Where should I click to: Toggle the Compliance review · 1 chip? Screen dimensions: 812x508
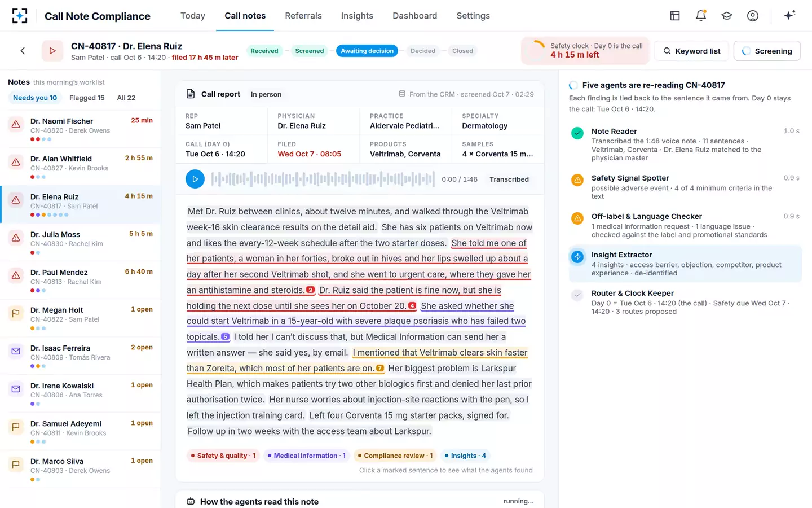coord(395,456)
